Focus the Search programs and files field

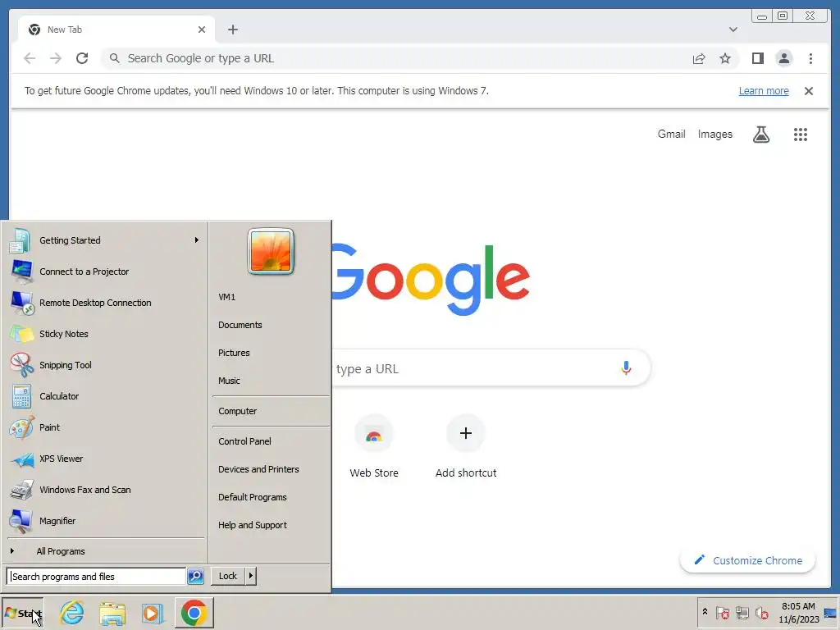coord(97,577)
